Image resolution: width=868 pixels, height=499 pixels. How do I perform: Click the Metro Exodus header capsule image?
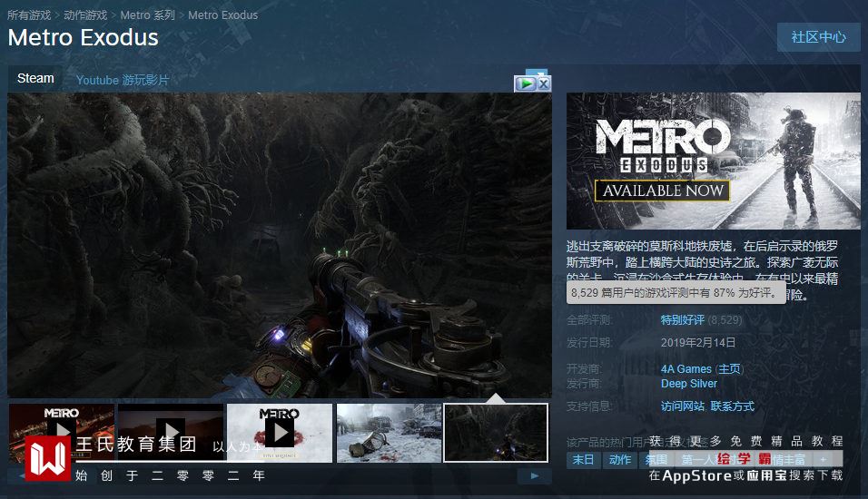713,161
